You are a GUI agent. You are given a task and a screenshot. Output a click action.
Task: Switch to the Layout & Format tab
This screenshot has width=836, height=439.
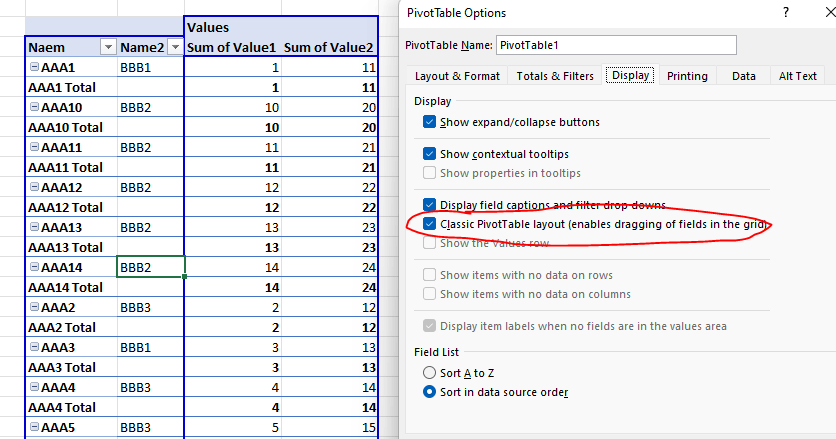pos(457,76)
